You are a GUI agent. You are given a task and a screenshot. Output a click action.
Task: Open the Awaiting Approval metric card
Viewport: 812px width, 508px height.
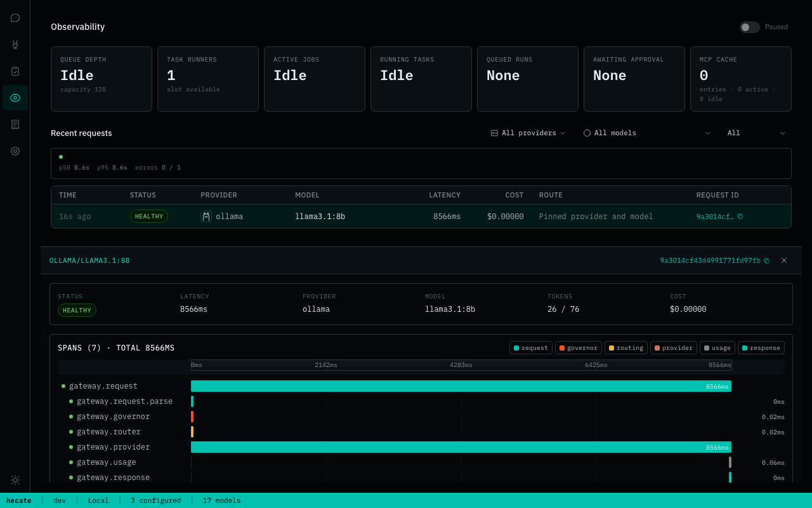[x=634, y=79]
